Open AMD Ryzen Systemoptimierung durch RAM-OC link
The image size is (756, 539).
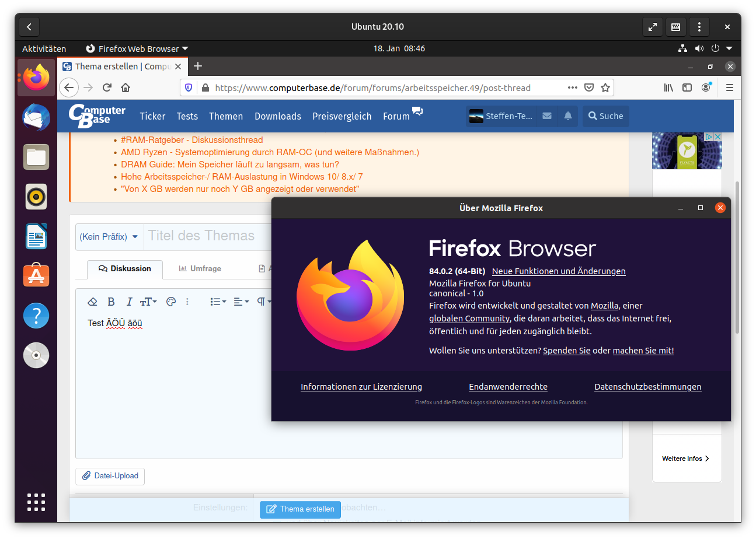(270, 152)
